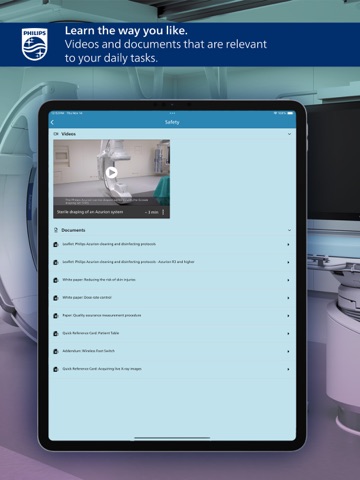This screenshot has height=480, width=360.
Task: Open document icon for Acquiring live X-ray card
Action: click(56, 369)
